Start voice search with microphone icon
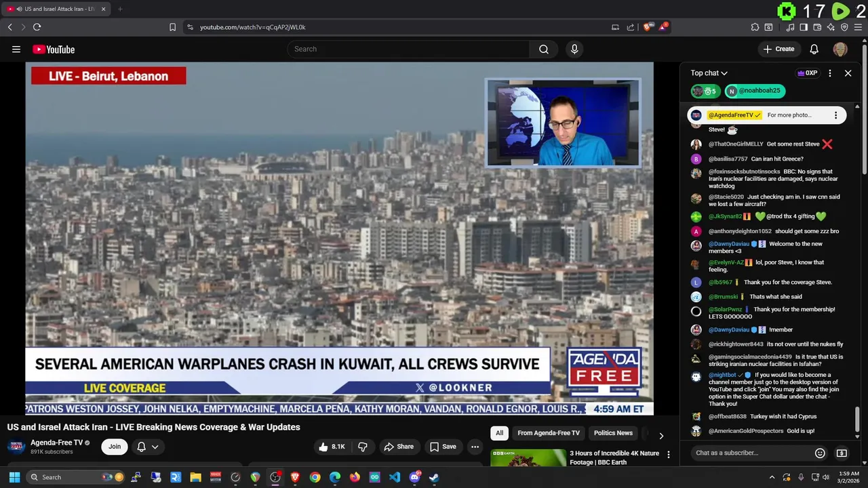The width and height of the screenshot is (868, 488). point(574,49)
